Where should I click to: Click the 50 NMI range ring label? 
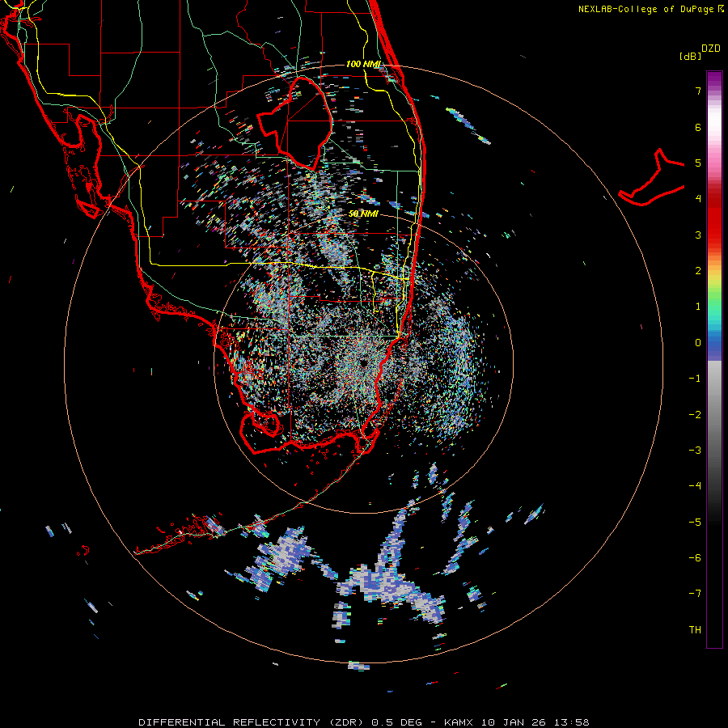click(363, 214)
